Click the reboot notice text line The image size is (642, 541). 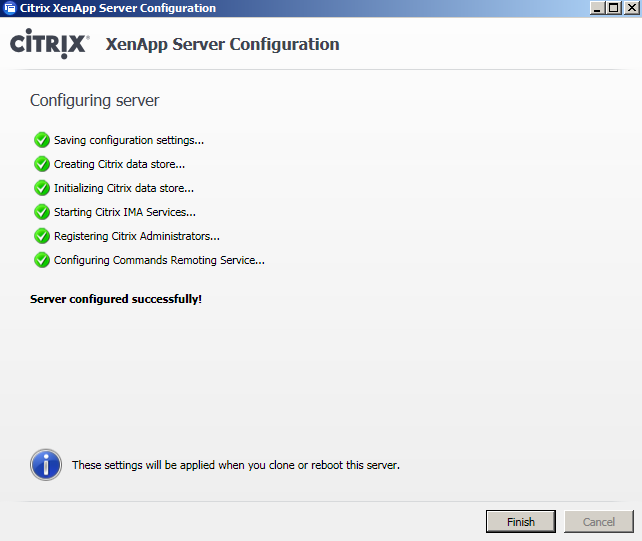point(236,465)
